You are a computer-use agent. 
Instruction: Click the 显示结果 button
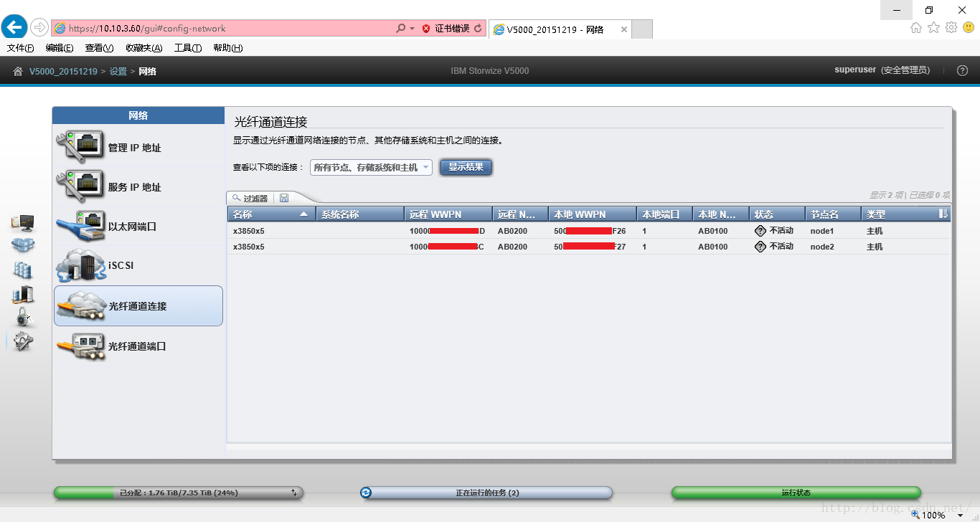[x=466, y=167]
